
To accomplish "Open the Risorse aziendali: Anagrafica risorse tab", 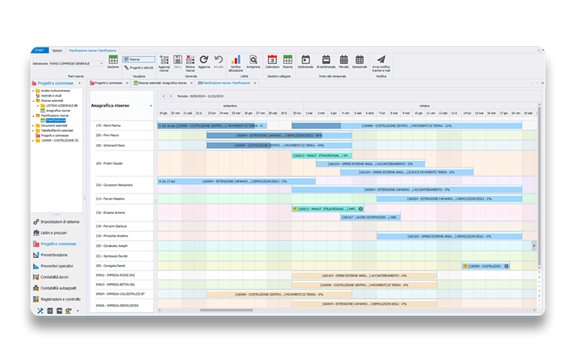I will (162, 83).
